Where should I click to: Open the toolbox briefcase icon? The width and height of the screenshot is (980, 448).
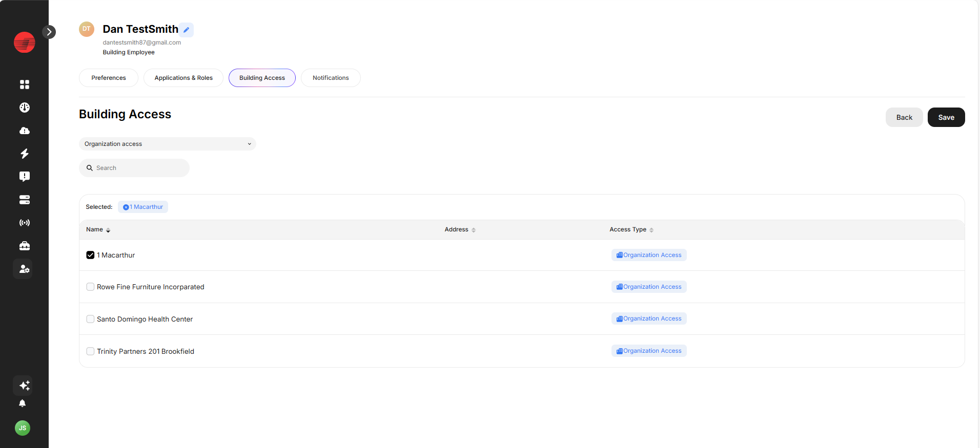click(x=24, y=246)
